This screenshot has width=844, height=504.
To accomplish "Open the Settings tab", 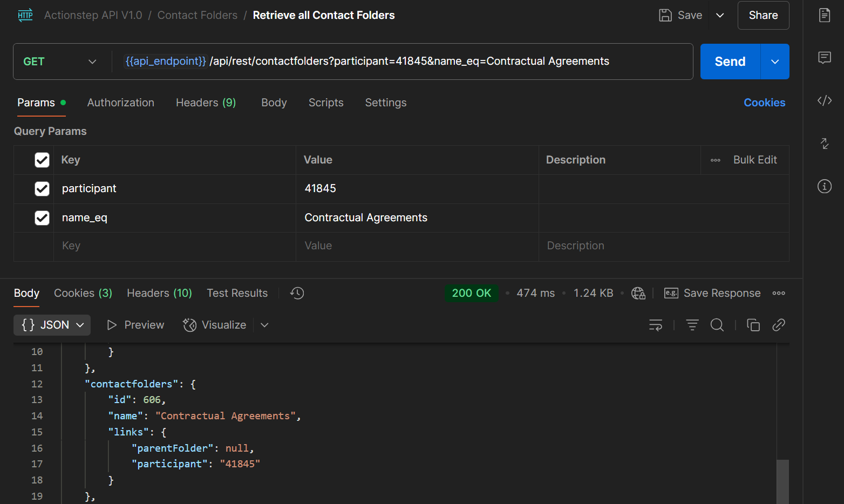I will coord(386,103).
